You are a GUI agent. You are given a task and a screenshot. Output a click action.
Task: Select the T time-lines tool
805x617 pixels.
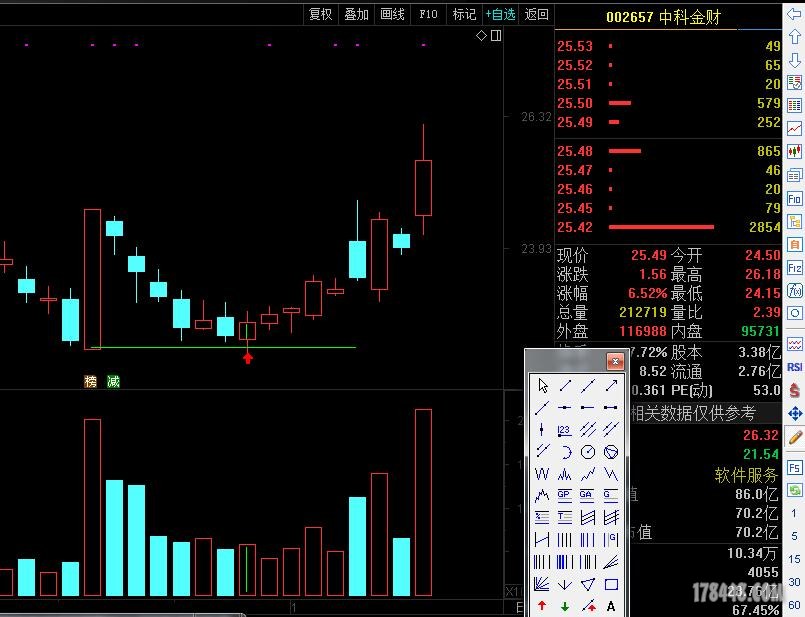click(x=564, y=517)
